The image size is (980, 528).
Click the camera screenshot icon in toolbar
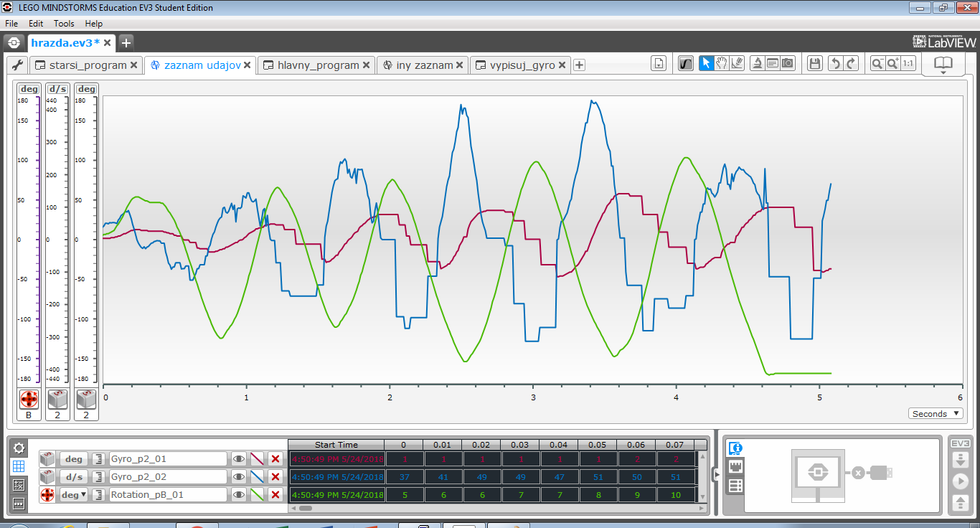coord(788,64)
